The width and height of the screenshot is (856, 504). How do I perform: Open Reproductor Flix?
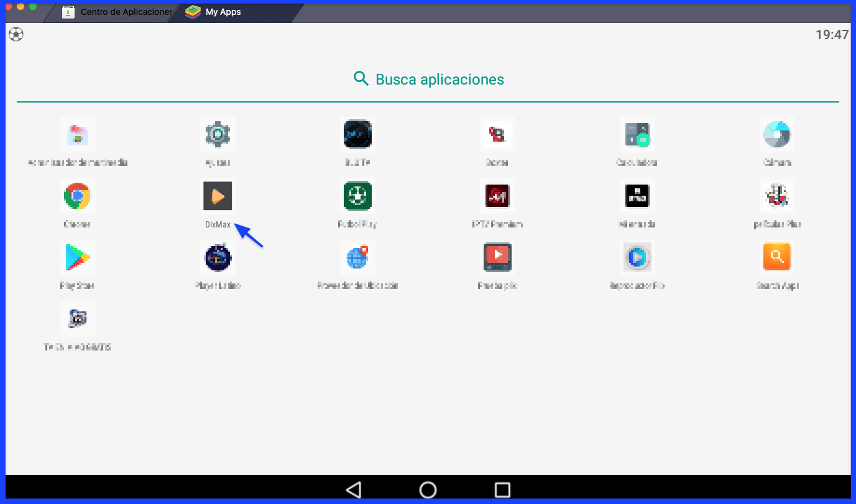pos(637,257)
